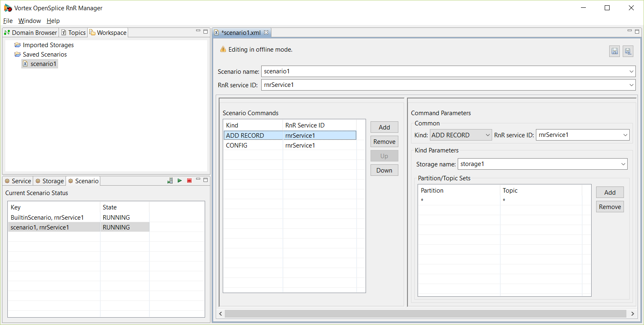Select the ADD RECORD command row

pyautogui.click(x=290, y=135)
